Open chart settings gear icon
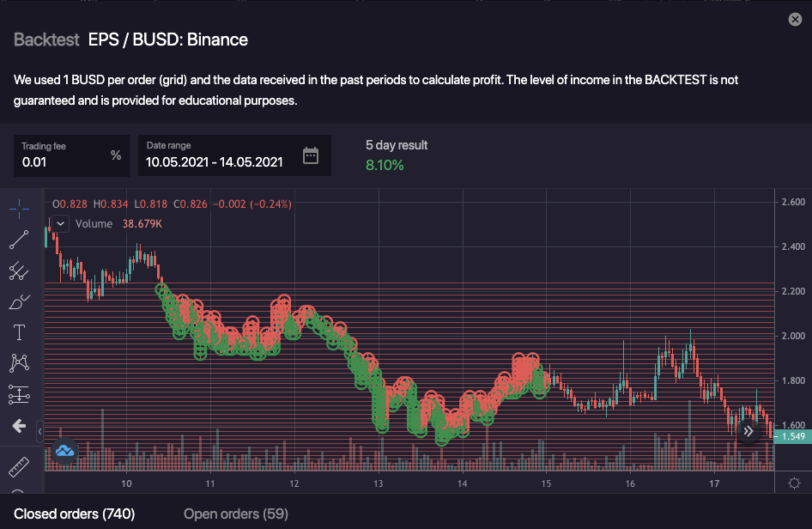Viewport: 812px width, 529px height. coord(794,483)
